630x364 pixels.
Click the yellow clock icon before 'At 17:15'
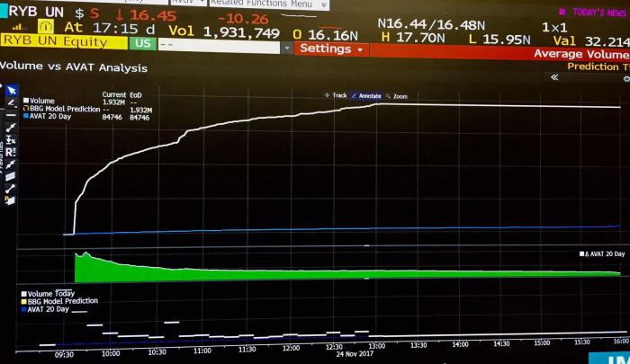(x=45, y=27)
